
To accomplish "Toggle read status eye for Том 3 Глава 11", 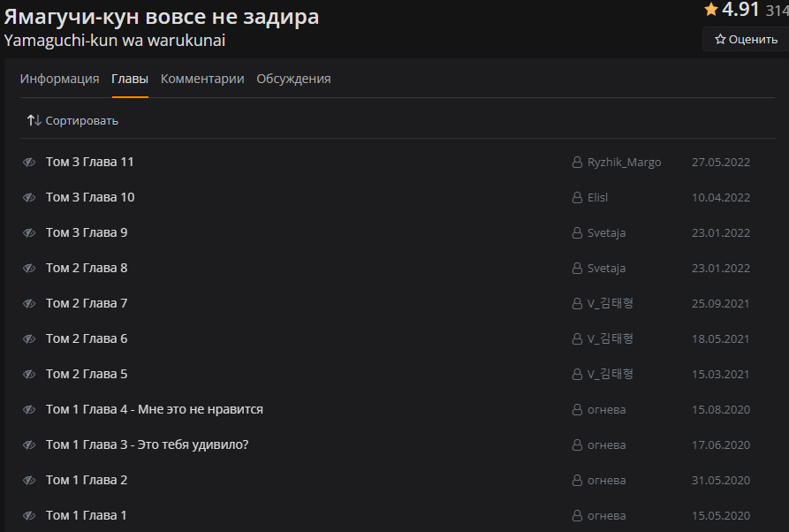I will tap(29, 163).
